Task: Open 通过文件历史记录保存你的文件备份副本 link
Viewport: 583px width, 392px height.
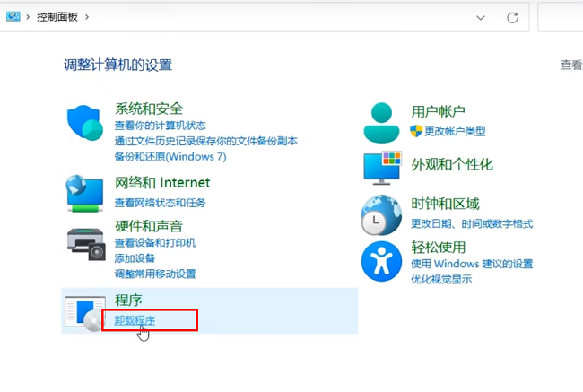Action: tap(206, 141)
